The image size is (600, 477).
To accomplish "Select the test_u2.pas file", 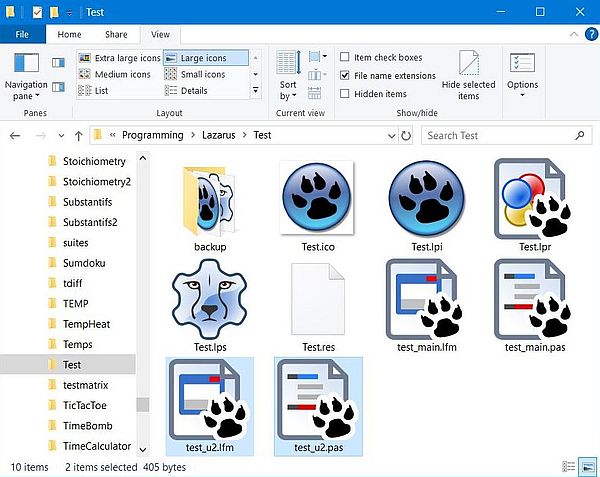I will click(x=318, y=407).
